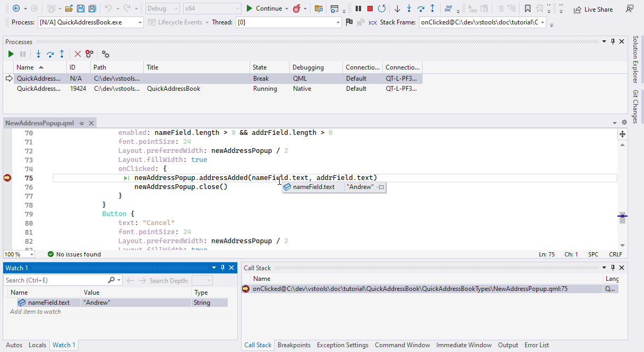The width and height of the screenshot is (644, 352).
Task: Click the editor vertical scrollbar thumb
Action: 622,218
